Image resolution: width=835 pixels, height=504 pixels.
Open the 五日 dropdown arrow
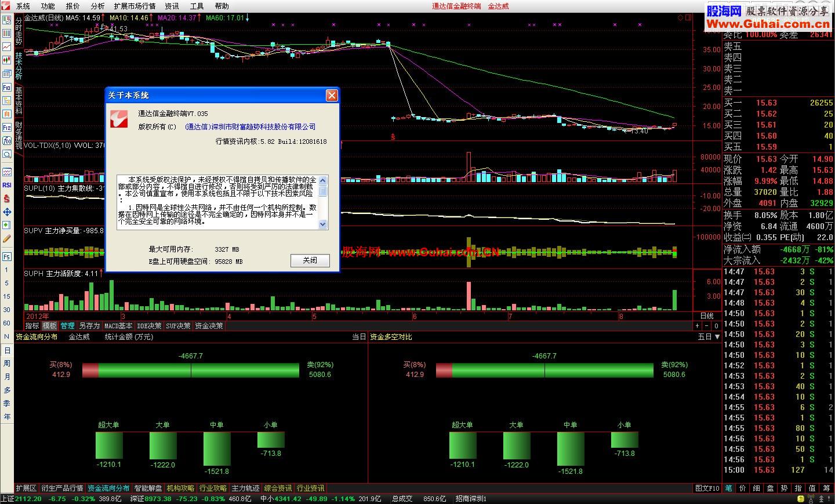[x=717, y=337]
